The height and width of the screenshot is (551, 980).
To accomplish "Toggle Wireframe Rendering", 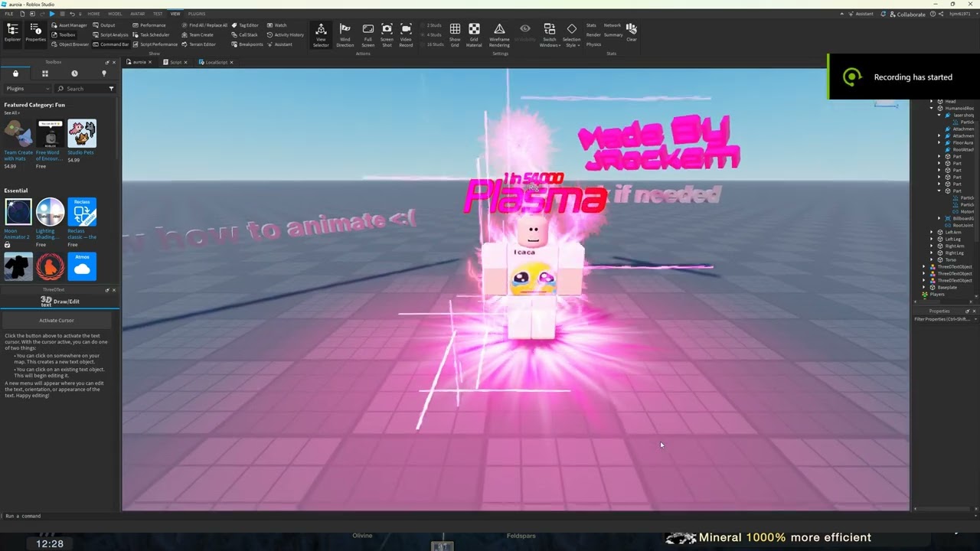I will click(x=499, y=34).
